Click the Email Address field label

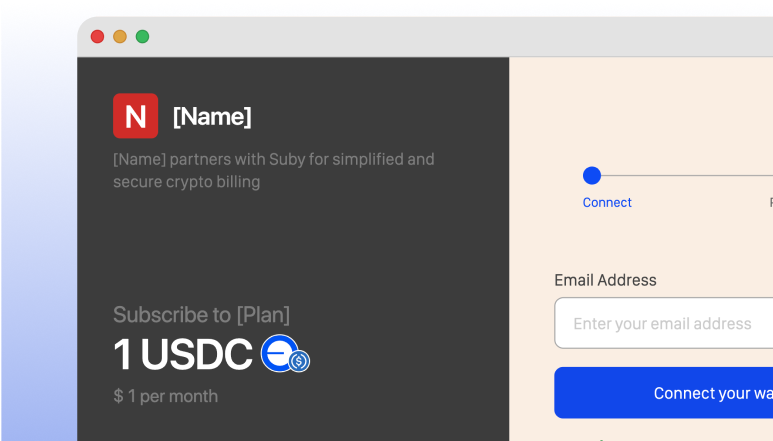[605, 280]
